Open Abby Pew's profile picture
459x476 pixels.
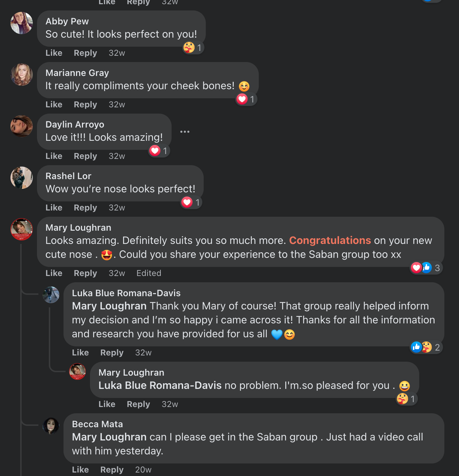pyautogui.click(x=22, y=23)
